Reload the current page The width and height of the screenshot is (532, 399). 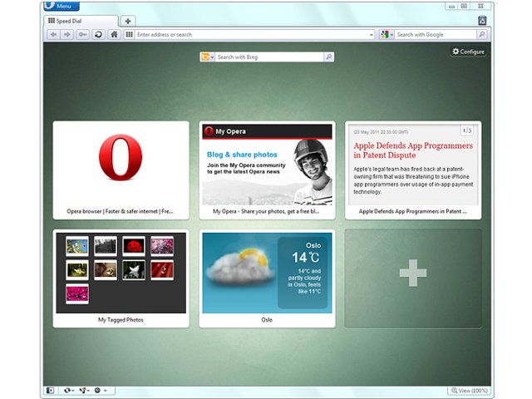(98, 35)
